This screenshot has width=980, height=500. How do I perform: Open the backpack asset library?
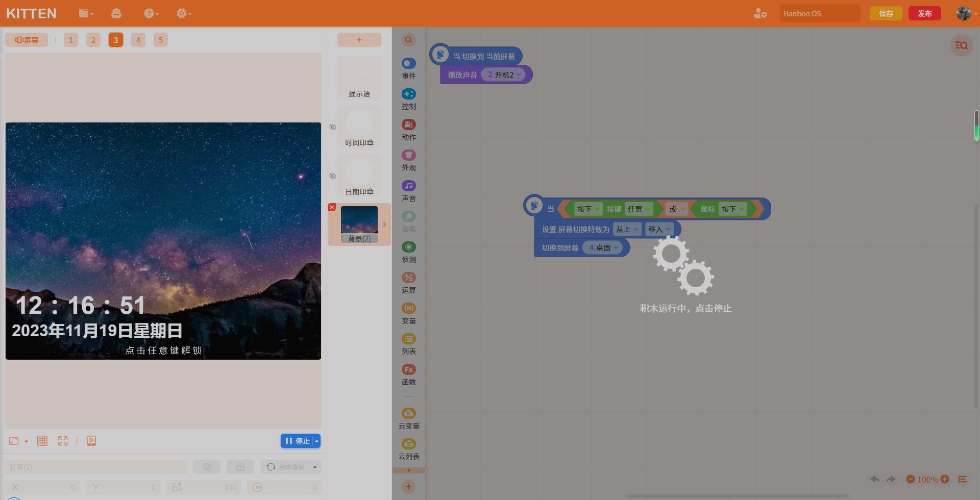(x=116, y=14)
